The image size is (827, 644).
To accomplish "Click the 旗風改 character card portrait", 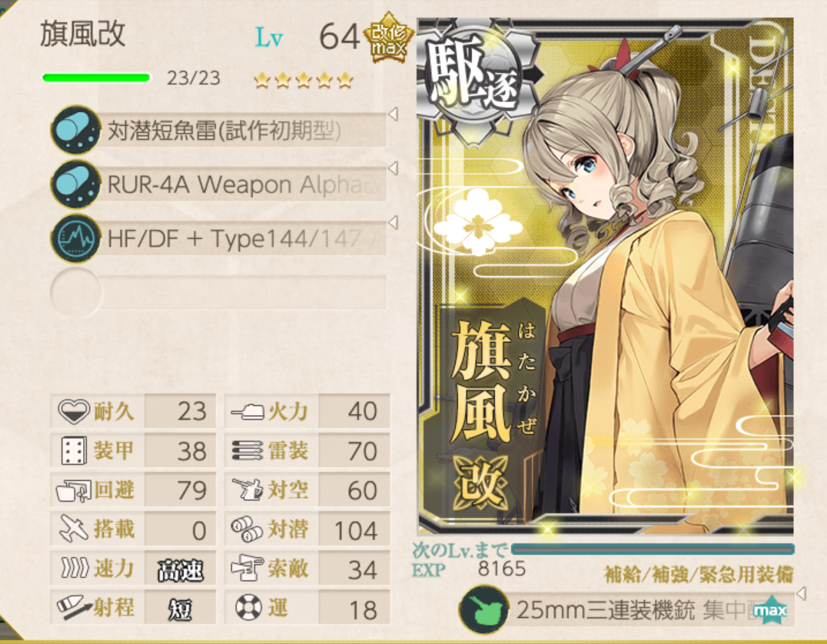I will (606, 276).
